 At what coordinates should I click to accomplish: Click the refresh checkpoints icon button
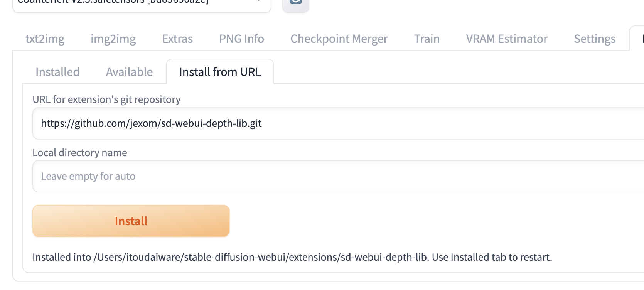(296, 3)
